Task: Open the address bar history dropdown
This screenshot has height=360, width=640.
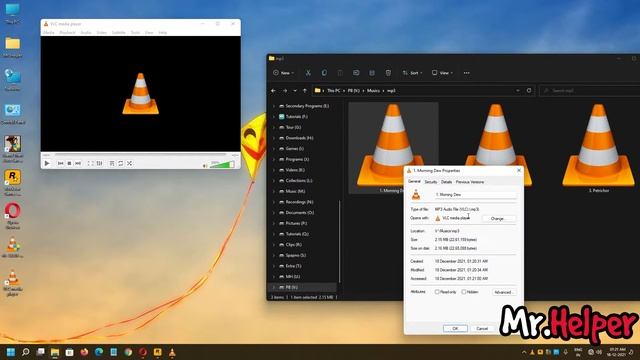Action: click(x=518, y=90)
